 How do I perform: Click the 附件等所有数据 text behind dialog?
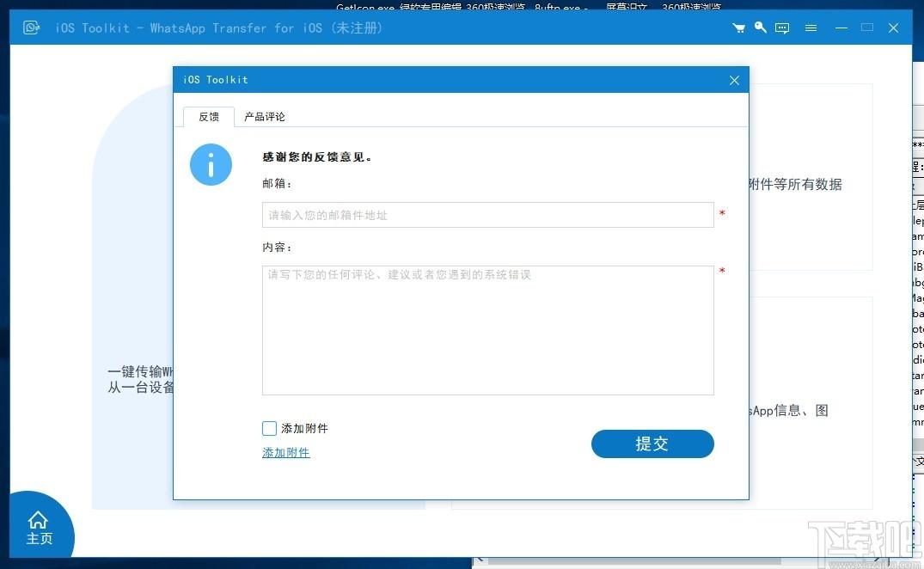click(x=796, y=184)
